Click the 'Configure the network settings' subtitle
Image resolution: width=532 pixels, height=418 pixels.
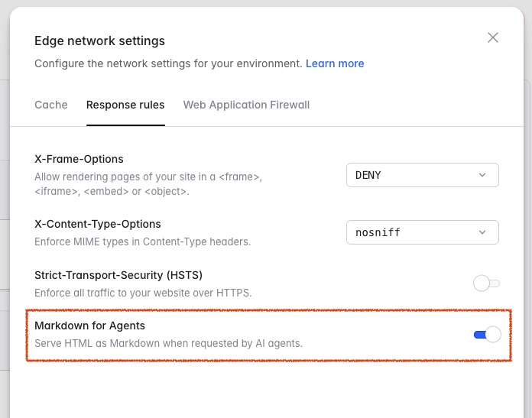pos(168,63)
